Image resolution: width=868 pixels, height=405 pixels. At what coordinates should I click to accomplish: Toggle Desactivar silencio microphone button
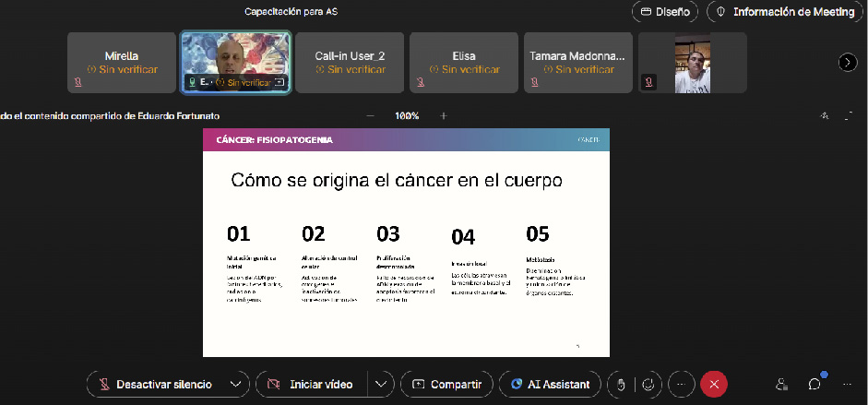click(155, 384)
